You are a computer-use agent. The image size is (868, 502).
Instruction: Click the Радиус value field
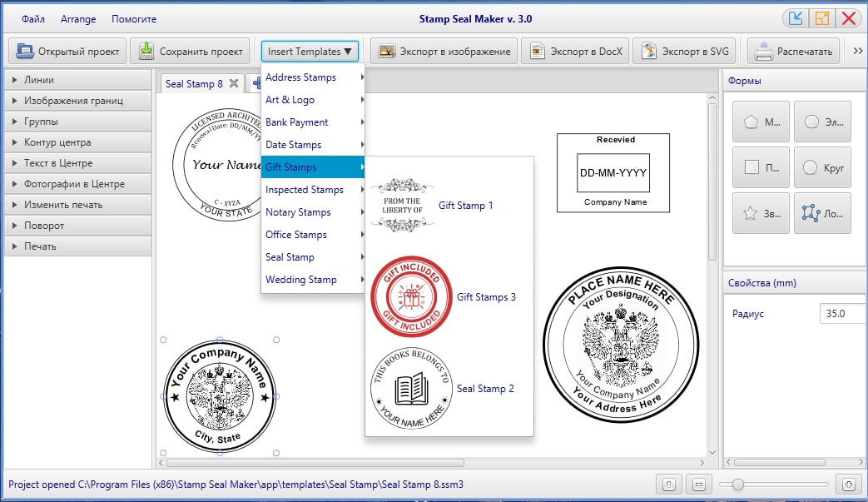tap(843, 313)
